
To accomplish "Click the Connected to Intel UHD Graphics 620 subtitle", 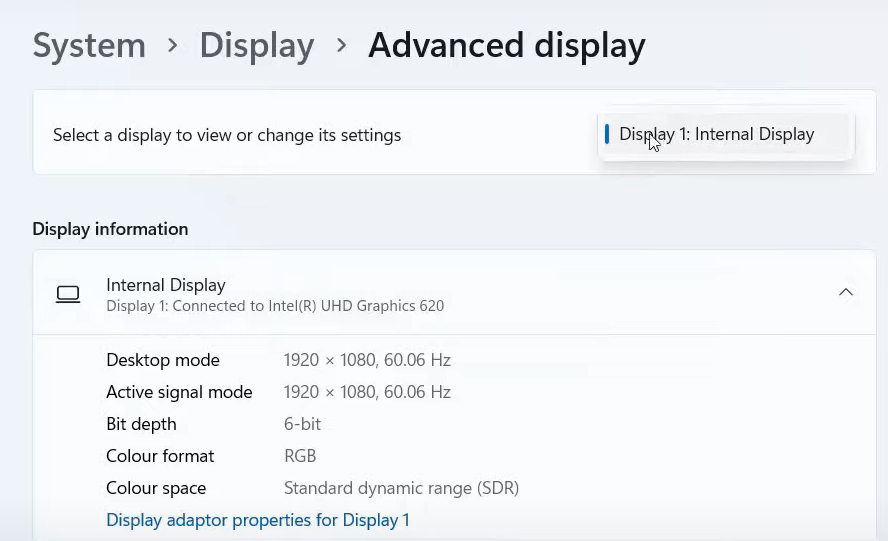I will [275, 306].
